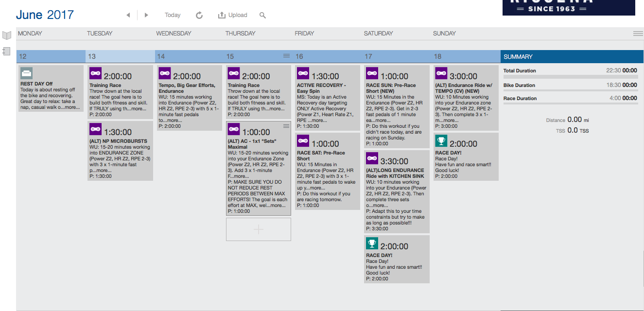The width and height of the screenshot is (644, 311).
Task: Go to next month with right arrow
Action: (x=146, y=15)
